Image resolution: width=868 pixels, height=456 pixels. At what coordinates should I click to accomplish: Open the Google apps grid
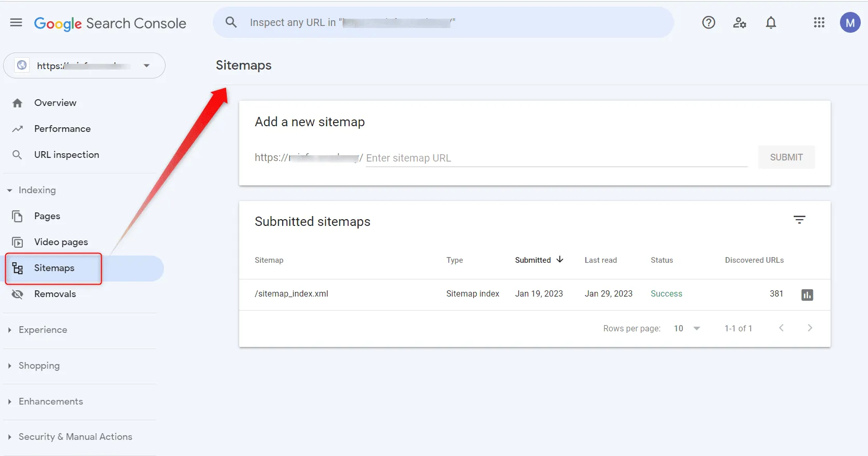[x=819, y=22]
